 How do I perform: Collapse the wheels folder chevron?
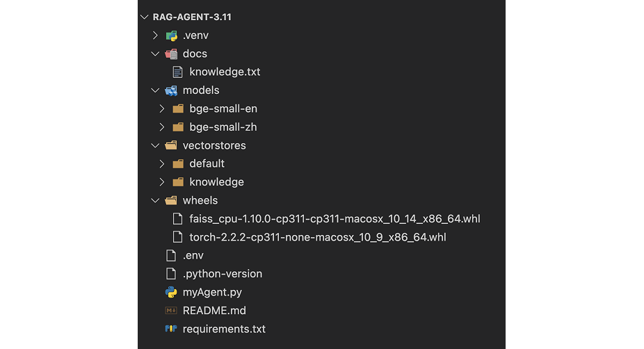155,200
